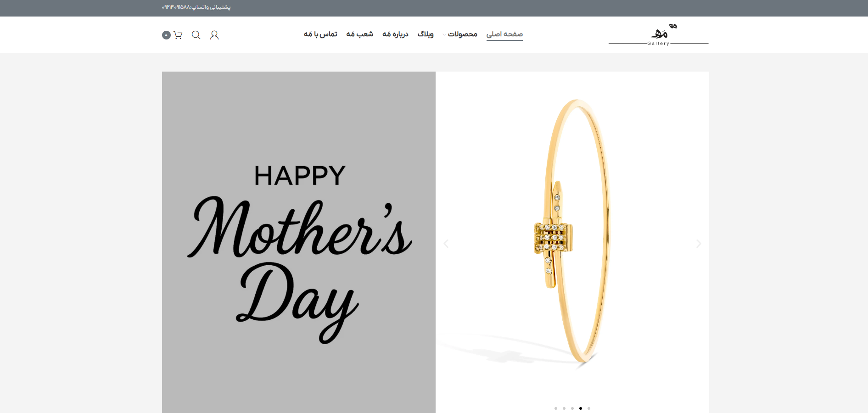The height and width of the screenshot is (413, 868).
Task: Select the second carousel dot
Action: [x=564, y=408]
